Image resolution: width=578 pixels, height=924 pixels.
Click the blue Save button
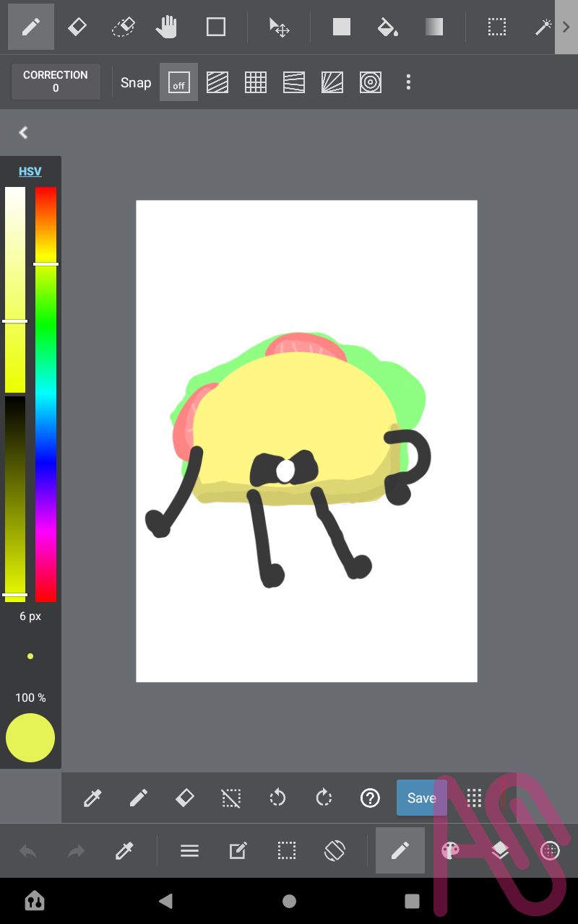pyautogui.click(x=422, y=798)
